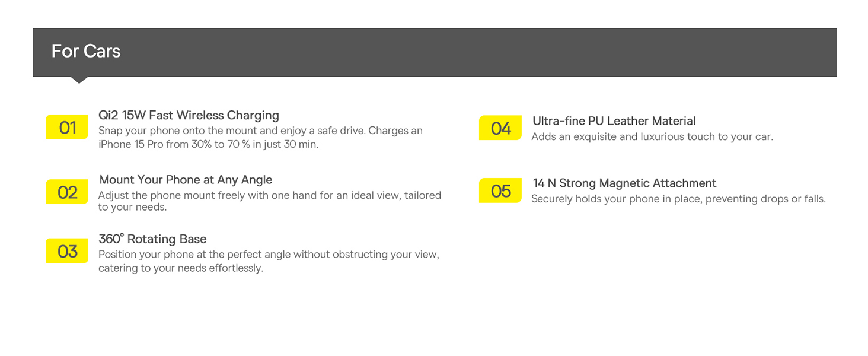
Task: Select the 360° Rotating Base heading
Action: pos(152,239)
